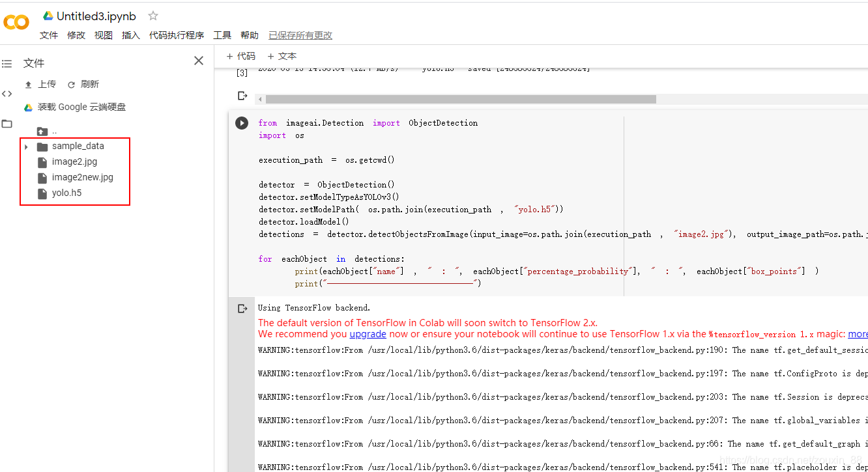
Task: Click the output area horizontal scrollbar
Action: tap(456, 99)
